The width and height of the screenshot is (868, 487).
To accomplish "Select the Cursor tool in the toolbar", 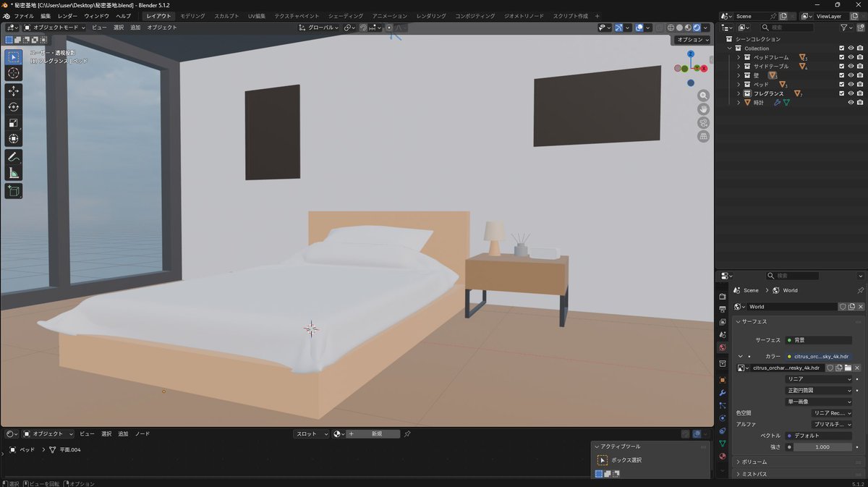I will [14, 73].
